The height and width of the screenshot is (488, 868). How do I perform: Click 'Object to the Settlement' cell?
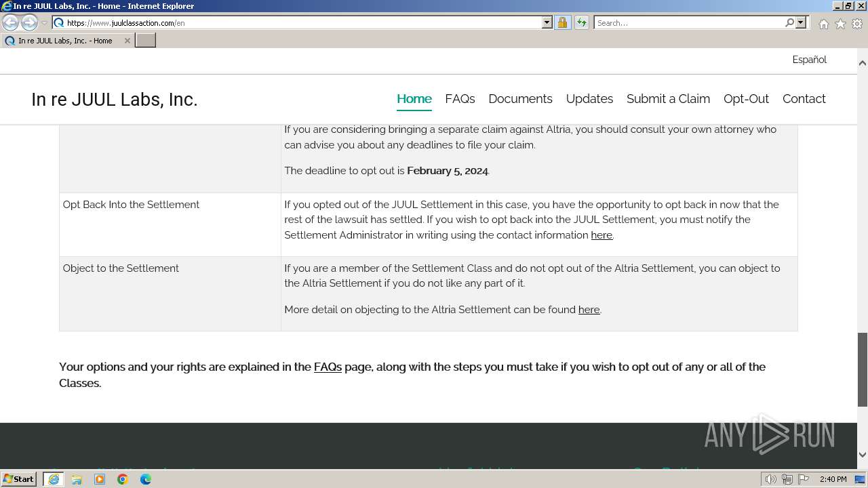click(170, 293)
